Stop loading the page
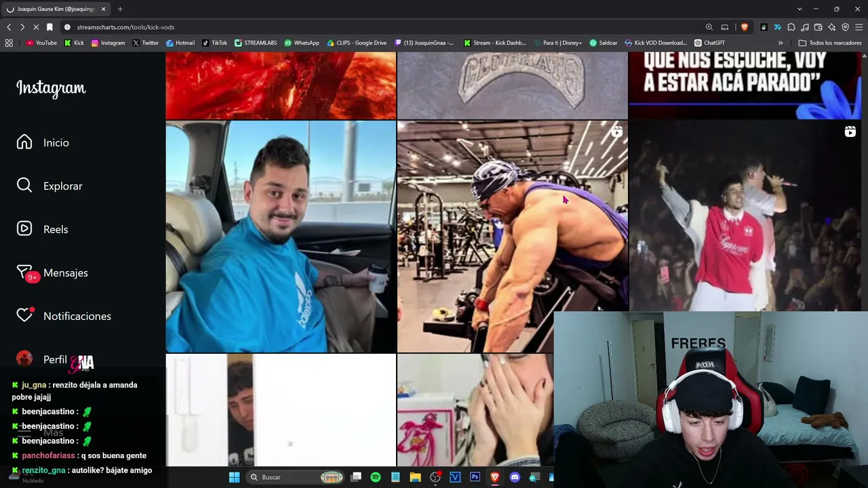 (x=36, y=27)
